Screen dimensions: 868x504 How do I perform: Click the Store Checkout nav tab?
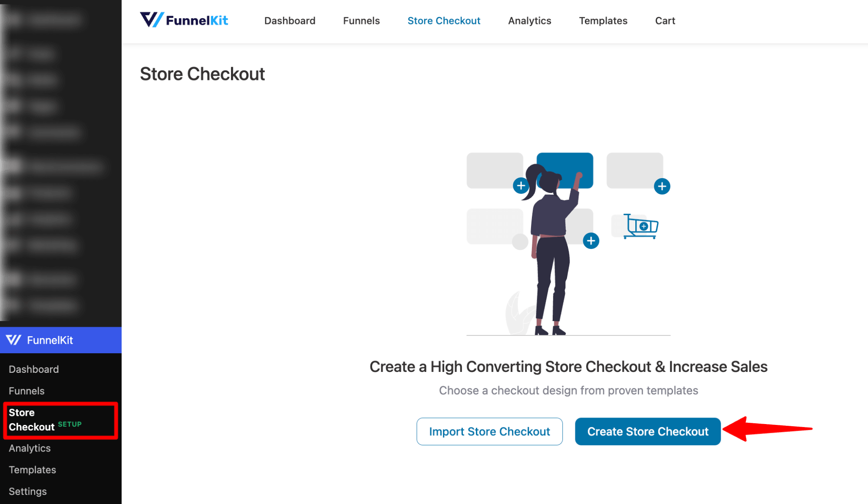point(444,21)
